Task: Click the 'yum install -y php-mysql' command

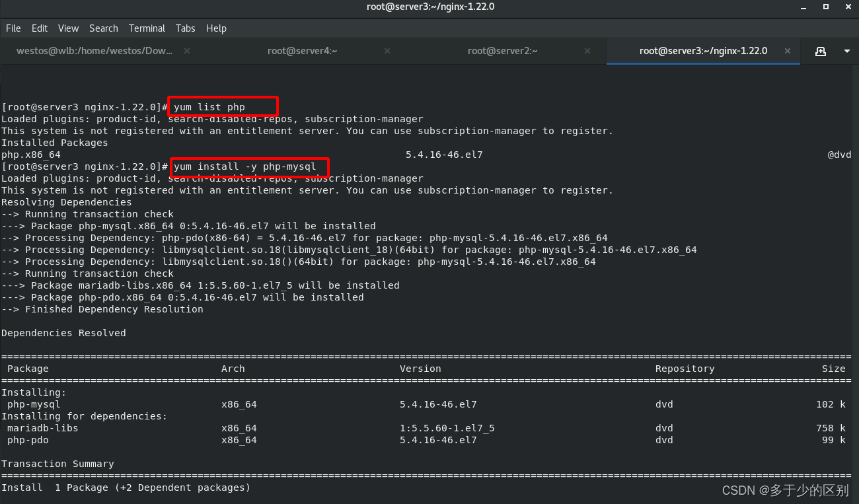Action: click(245, 166)
